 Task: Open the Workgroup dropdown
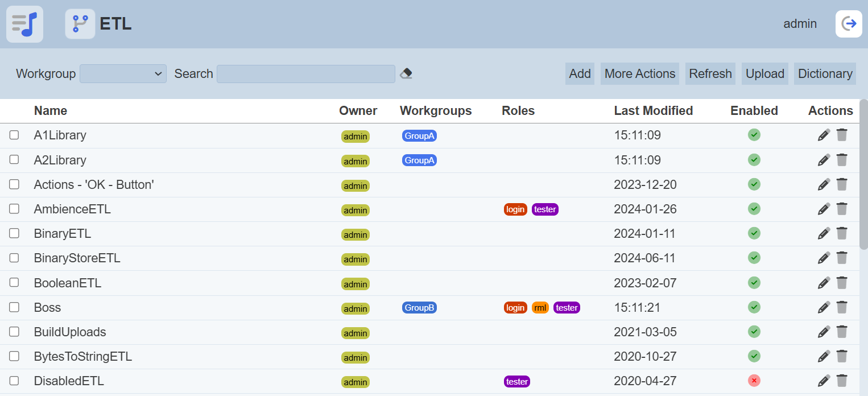[123, 73]
